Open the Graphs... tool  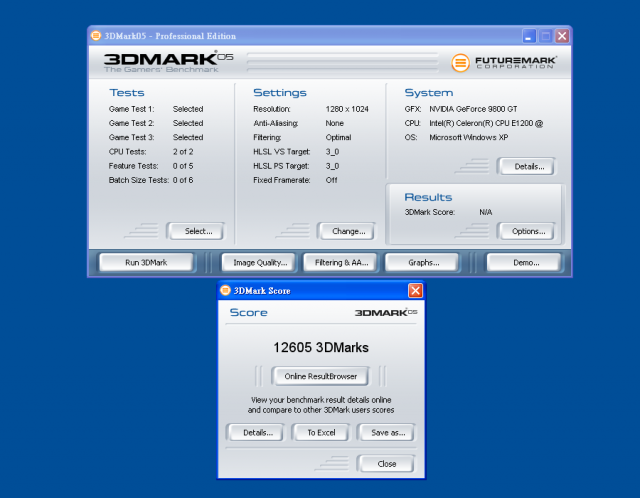click(424, 262)
